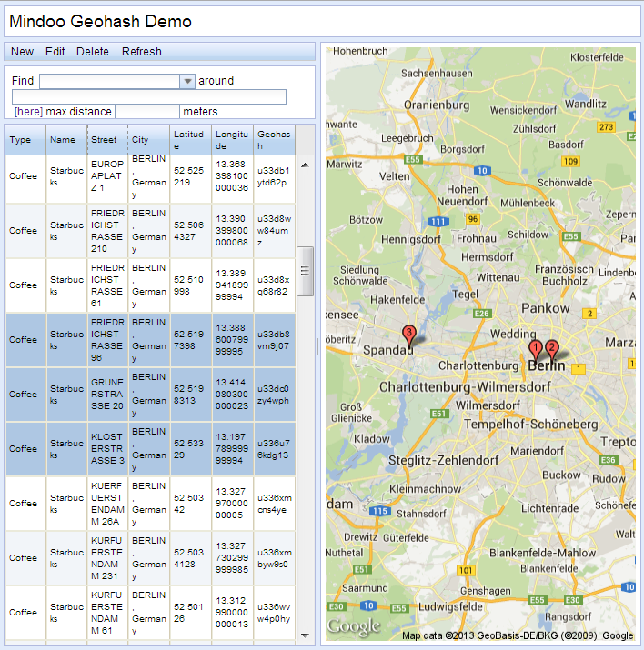Open the New menu item

22,52
